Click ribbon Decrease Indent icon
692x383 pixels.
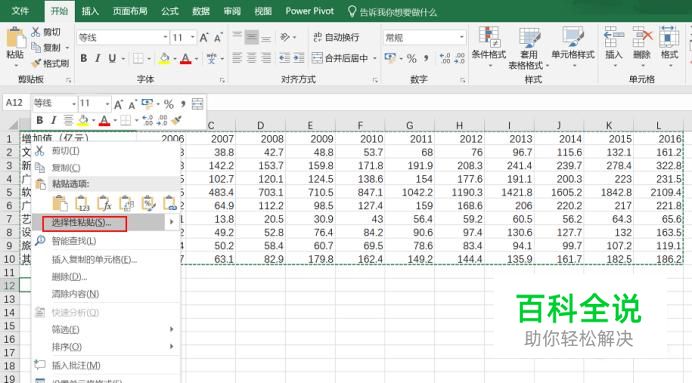pyautogui.click(x=285, y=58)
